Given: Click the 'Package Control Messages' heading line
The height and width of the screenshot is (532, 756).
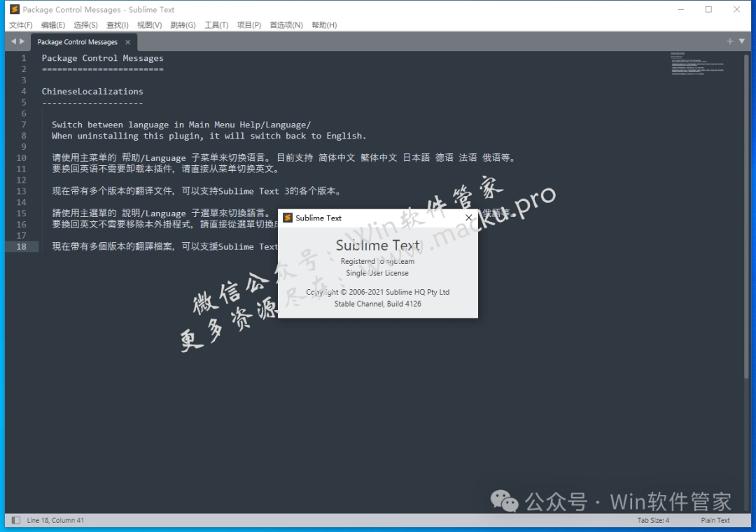Looking at the screenshot, I should click(103, 58).
